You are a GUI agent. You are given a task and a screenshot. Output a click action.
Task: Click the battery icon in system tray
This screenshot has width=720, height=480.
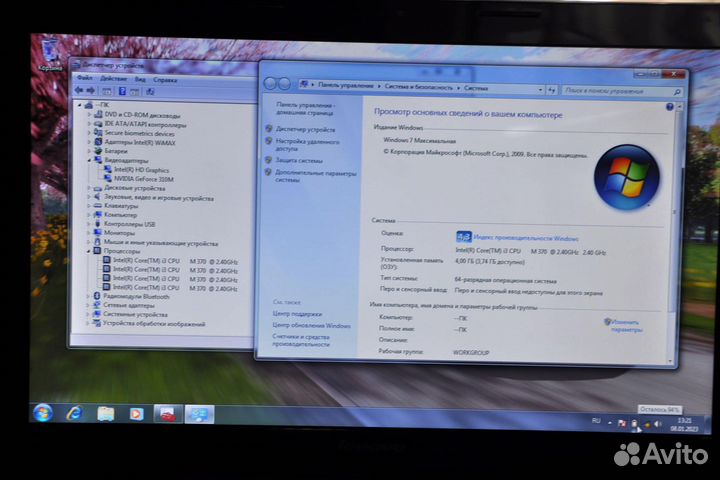point(634,424)
